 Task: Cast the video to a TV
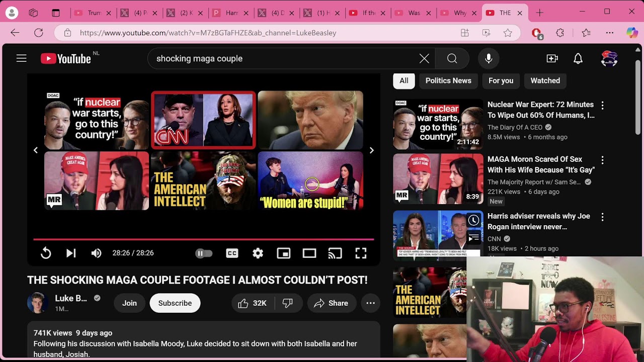click(x=335, y=253)
